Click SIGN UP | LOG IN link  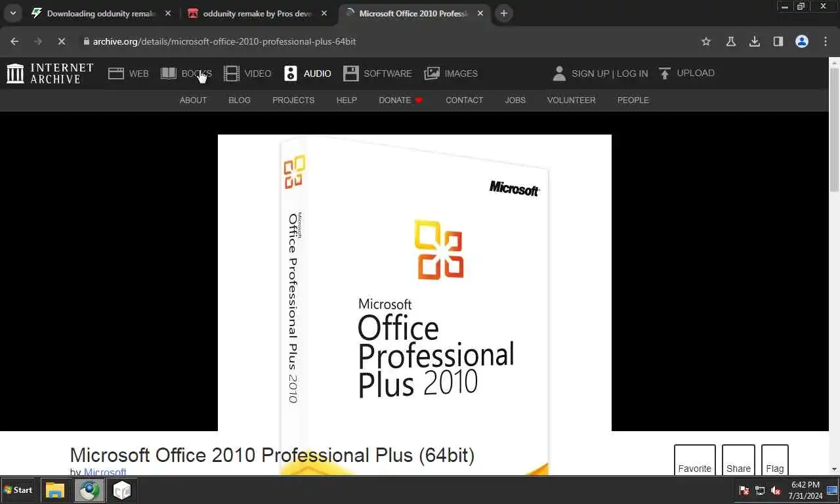point(610,73)
